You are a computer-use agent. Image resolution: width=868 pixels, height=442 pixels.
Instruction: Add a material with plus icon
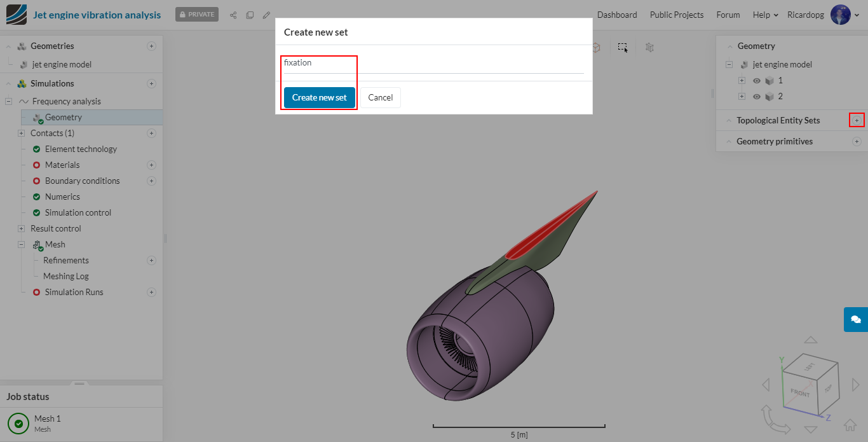point(151,165)
